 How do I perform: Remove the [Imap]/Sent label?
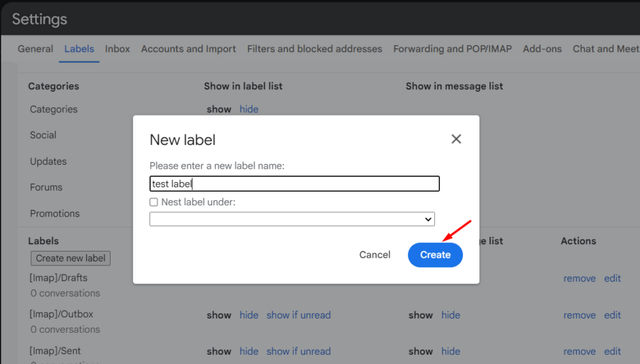[x=579, y=352]
